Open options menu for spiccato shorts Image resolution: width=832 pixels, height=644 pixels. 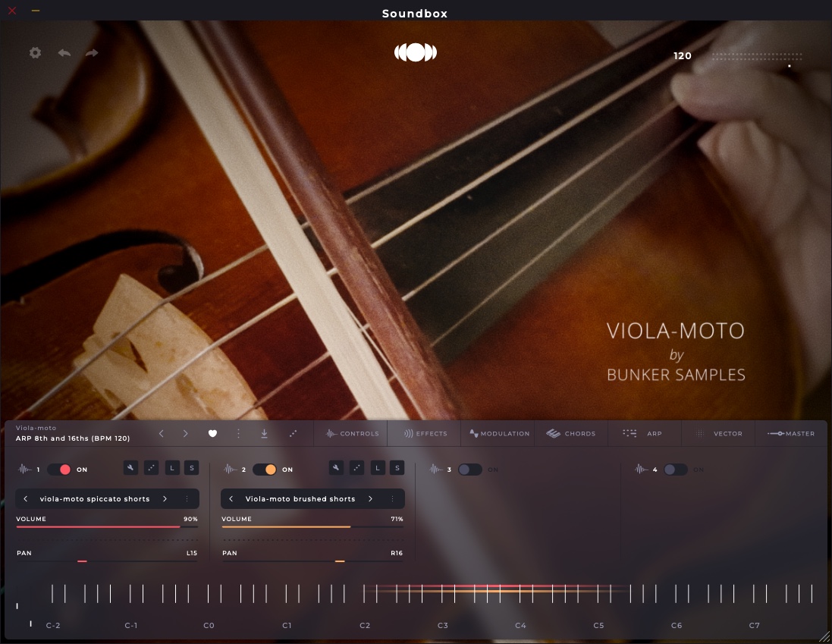[187, 499]
